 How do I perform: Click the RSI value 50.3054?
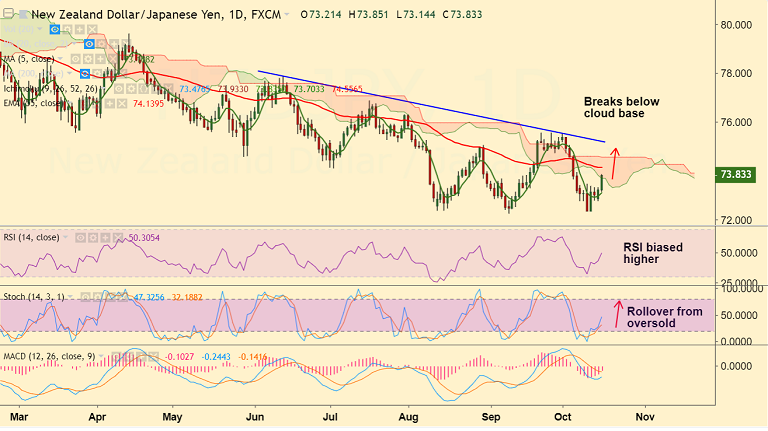tap(144, 238)
